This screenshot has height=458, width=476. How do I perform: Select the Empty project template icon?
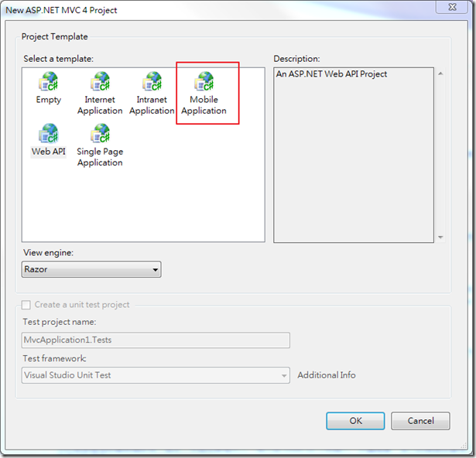pos(48,81)
